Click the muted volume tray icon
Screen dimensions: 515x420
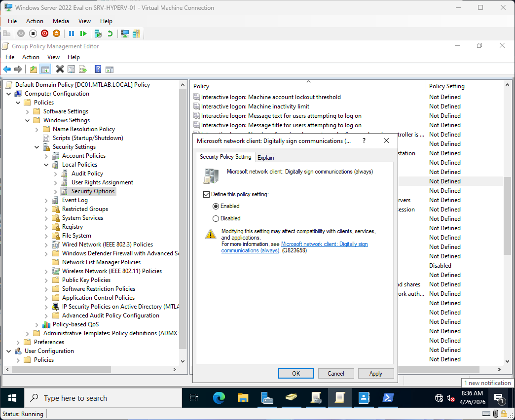tap(451, 398)
